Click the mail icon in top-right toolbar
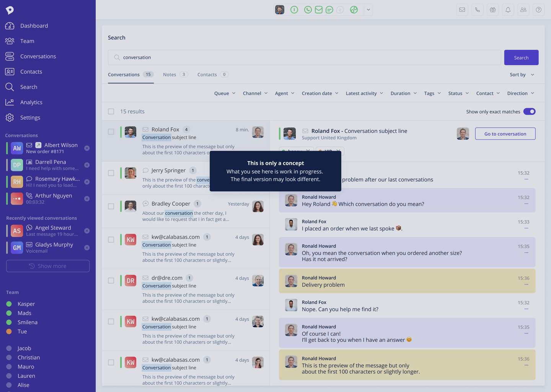 (x=462, y=10)
